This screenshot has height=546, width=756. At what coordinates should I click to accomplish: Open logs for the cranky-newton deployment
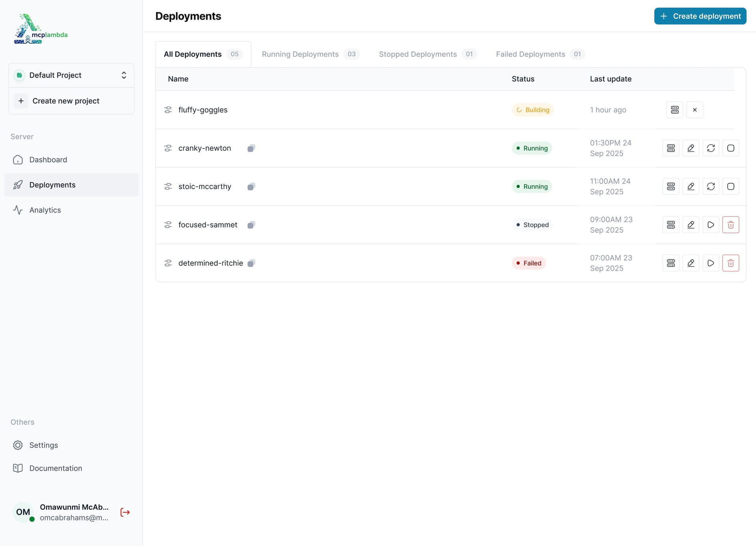click(671, 148)
